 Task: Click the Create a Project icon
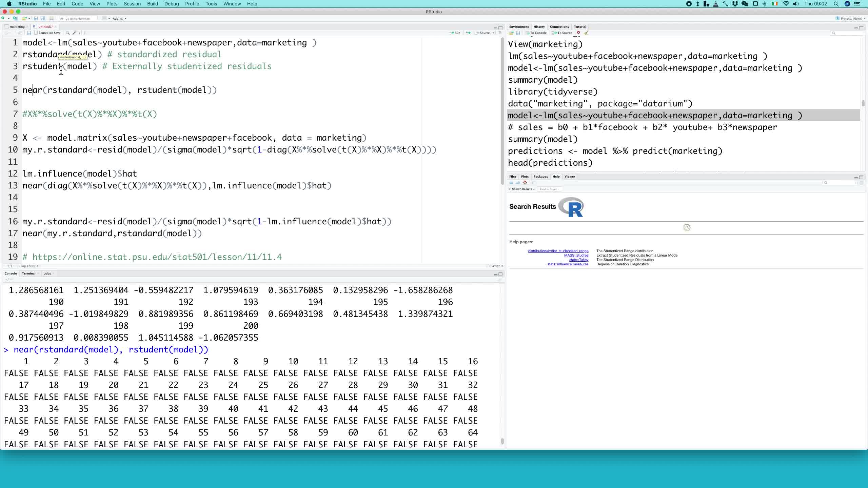coord(15,18)
